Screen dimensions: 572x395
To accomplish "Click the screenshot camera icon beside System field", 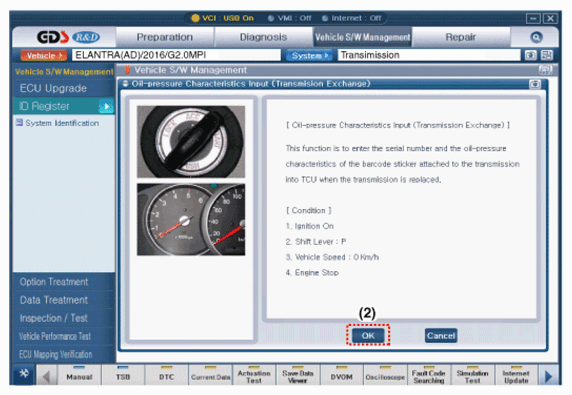I will tap(530, 55).
